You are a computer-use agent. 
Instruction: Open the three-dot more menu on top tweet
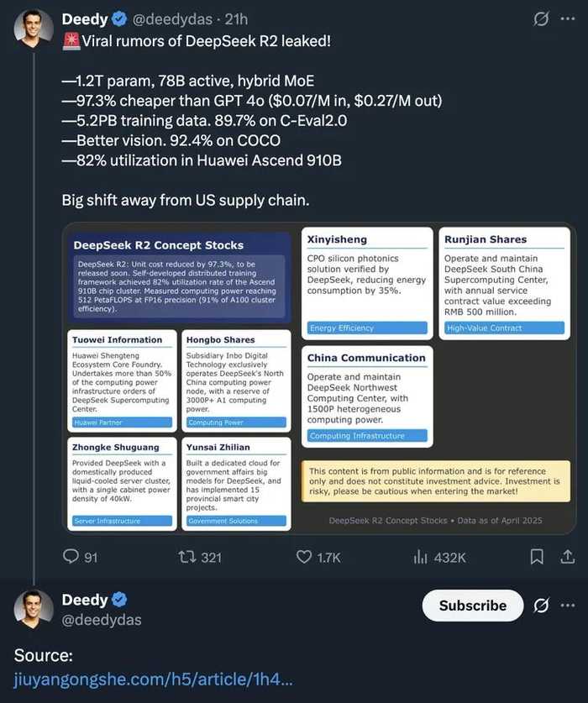568,19
